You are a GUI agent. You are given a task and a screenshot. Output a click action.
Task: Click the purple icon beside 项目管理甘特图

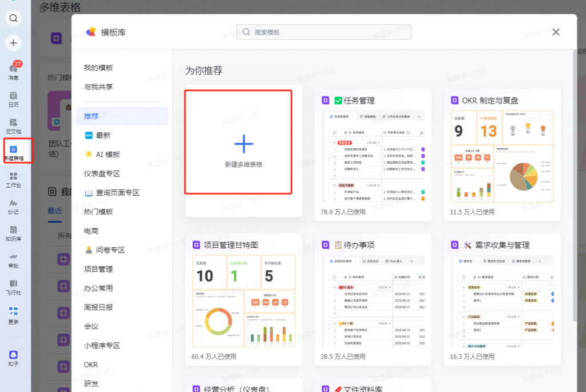click(x=196, y=245)
